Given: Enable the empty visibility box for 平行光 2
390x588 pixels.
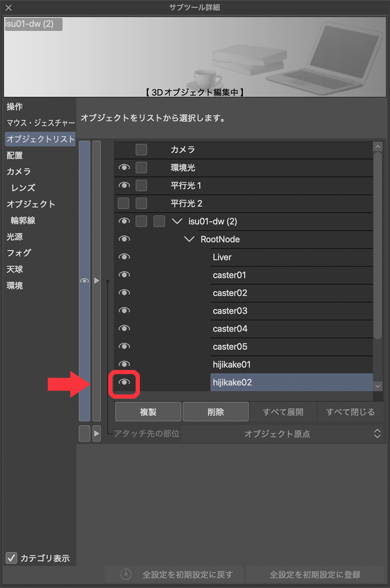Looking at the screenshot, I should 124,203.
